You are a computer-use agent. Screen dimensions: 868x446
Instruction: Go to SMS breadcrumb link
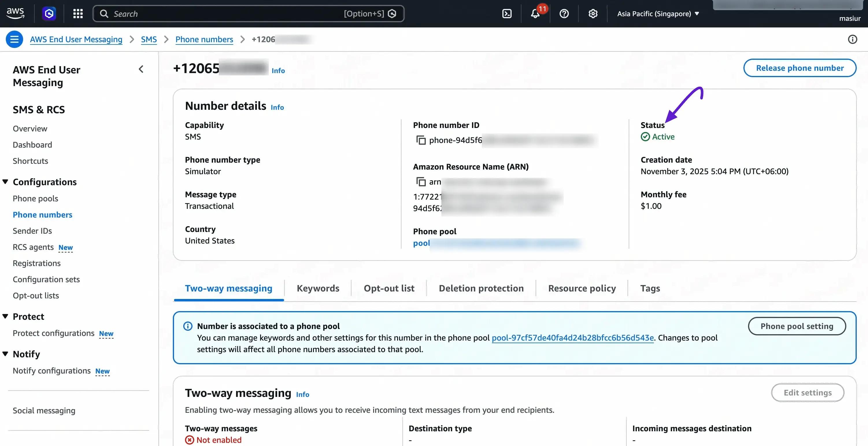(x=149, y=39)
